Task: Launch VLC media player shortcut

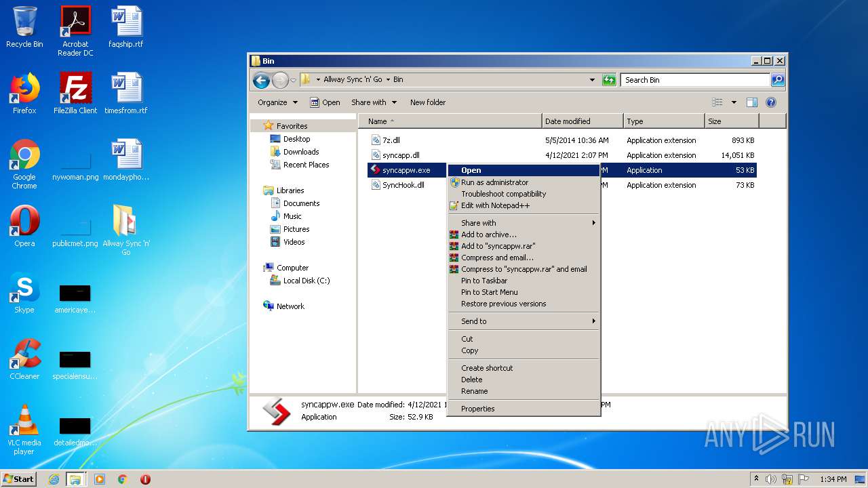Action: coord(24,430)
